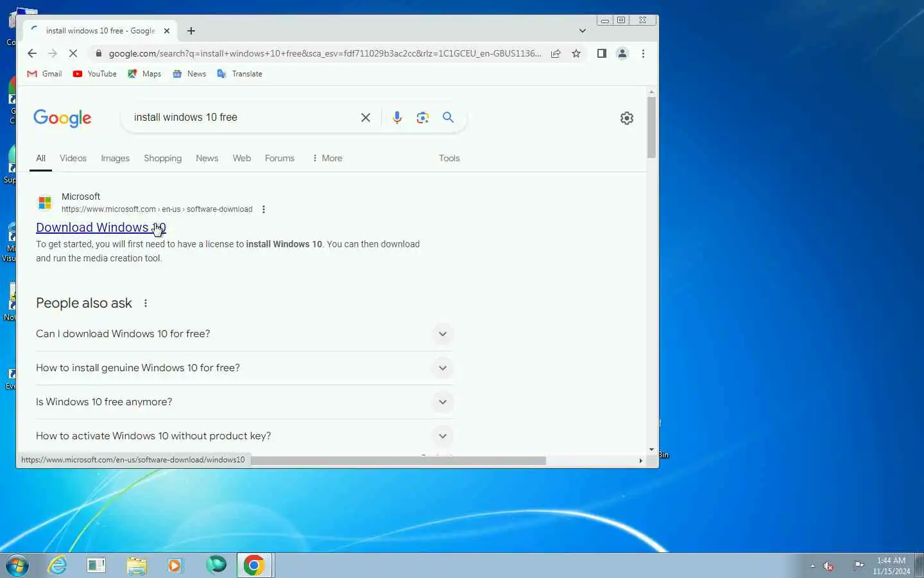
Task: Switch to Shopping results tab
Action: [162, 159]
